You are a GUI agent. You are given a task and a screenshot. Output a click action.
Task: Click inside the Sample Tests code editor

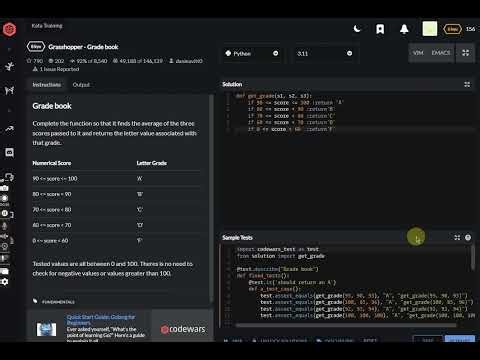pyautogui.click(x=347, y=287)
